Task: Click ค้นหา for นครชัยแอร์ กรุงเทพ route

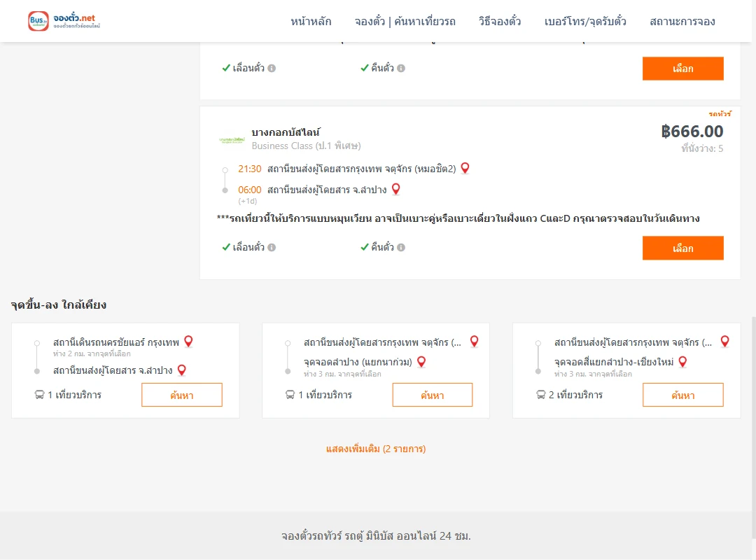Action: [182, 395]
